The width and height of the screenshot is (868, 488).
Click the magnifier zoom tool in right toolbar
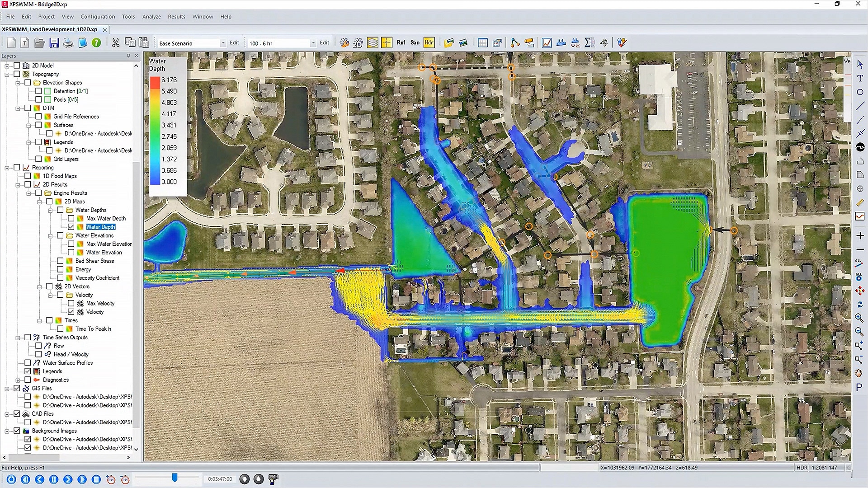859,318
